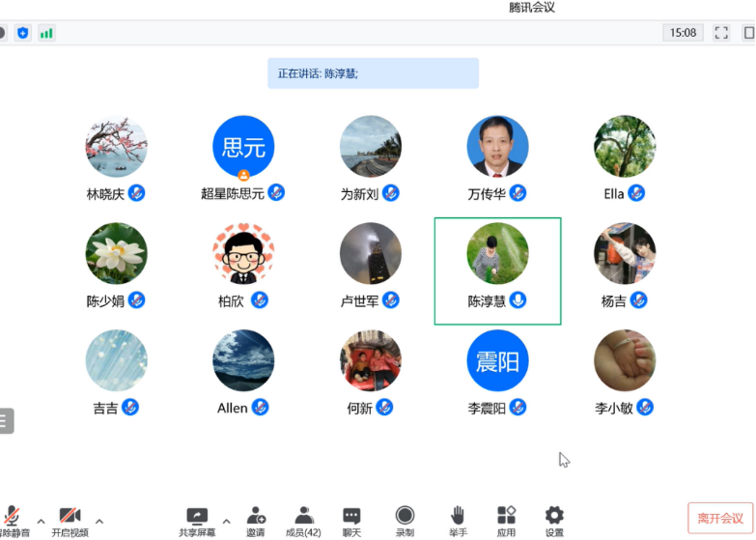Viewport: 756px width, 540px height.
Task: Open the 邀请 invite option
Action: (256, 522)
